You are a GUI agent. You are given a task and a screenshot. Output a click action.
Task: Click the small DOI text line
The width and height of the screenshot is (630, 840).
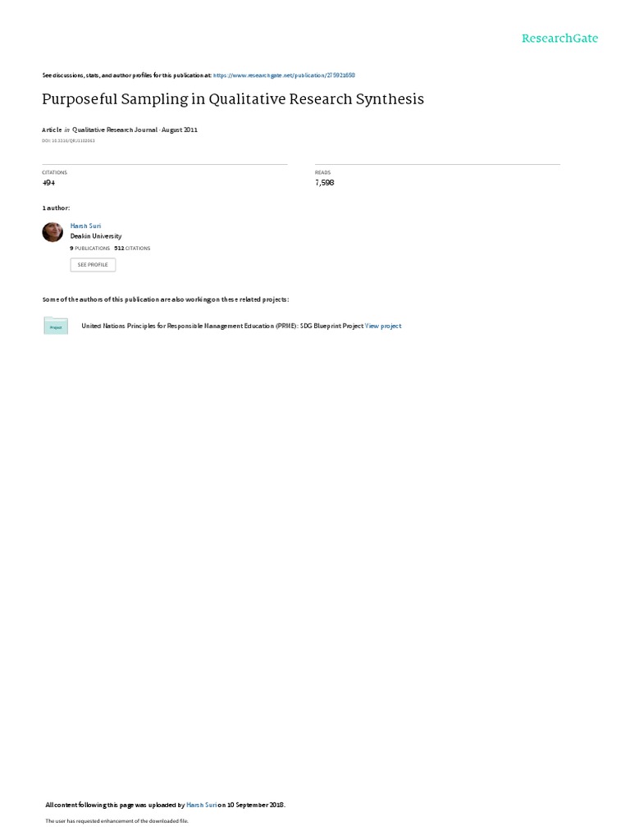click(69, 141)
